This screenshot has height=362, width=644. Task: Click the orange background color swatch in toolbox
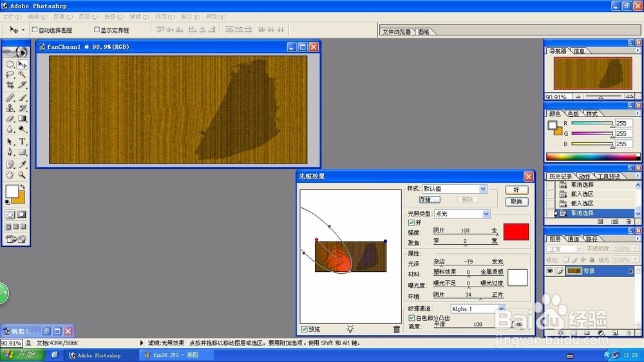[x=21, y=199]
